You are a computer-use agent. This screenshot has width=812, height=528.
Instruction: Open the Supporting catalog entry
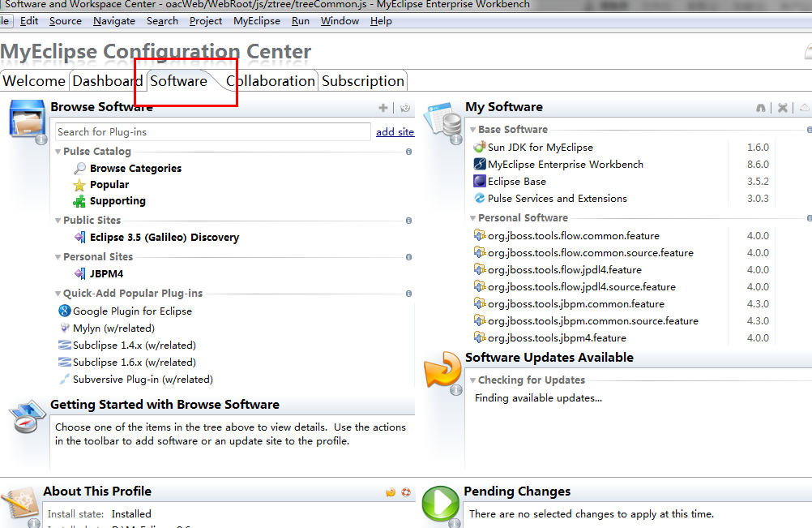(x=118, y=201)
